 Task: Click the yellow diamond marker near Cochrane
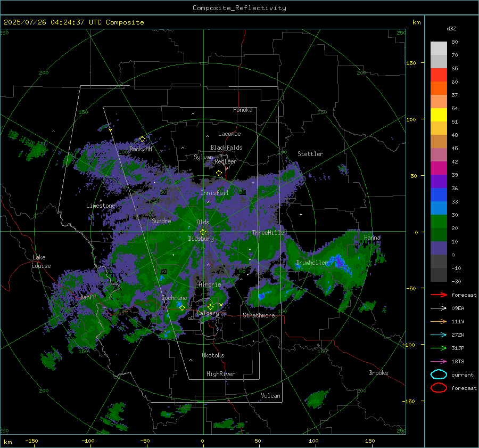pos(183,308)
